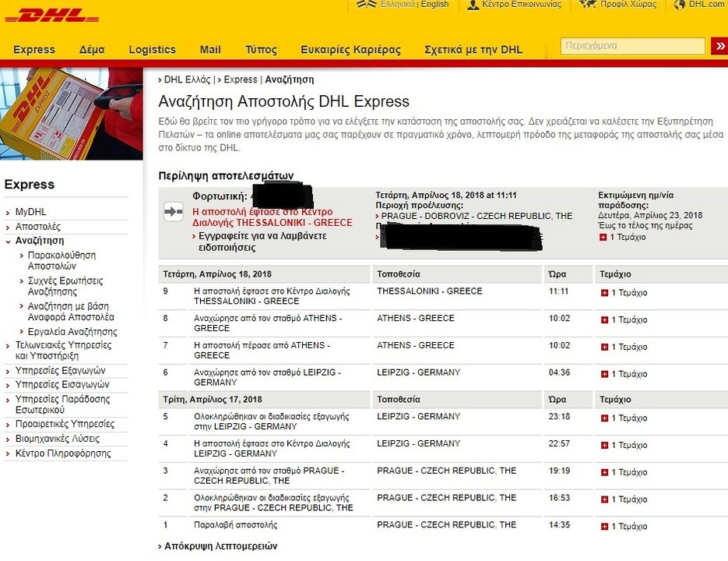Screen dimensions: 728x561
Task: Click red status text about Thessaloniki sorting center
Action: [x=273, y=217]
